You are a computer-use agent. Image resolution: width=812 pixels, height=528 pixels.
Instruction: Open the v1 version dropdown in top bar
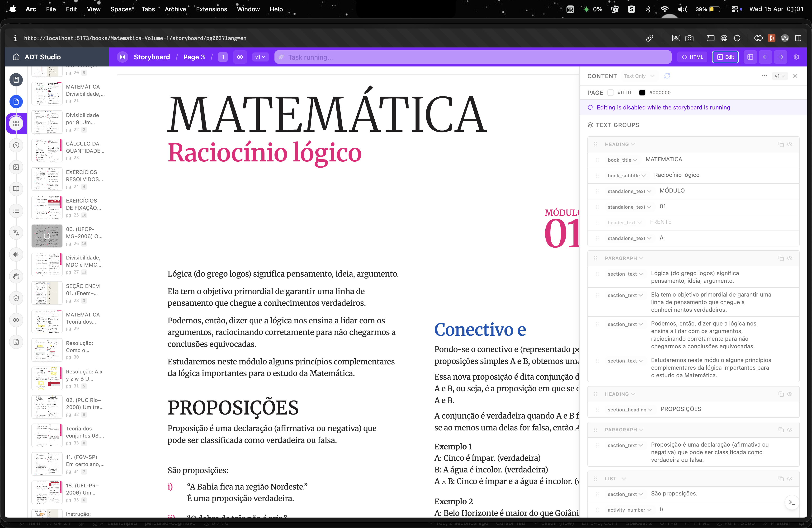pyautogui.click(x=260, y=57)
